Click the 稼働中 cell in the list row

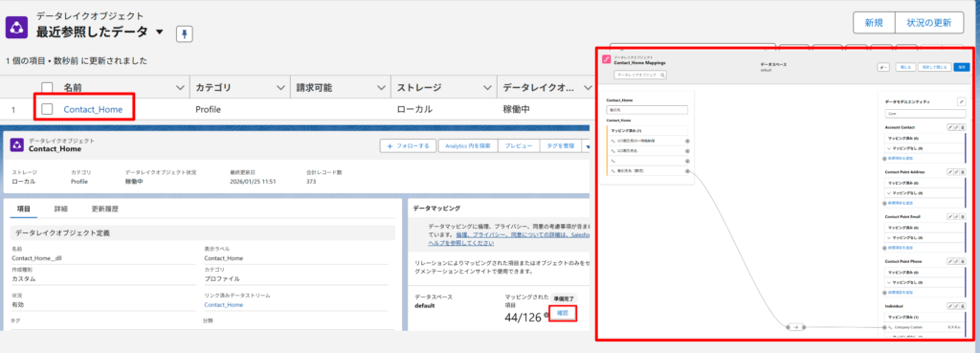pos(516,109)
